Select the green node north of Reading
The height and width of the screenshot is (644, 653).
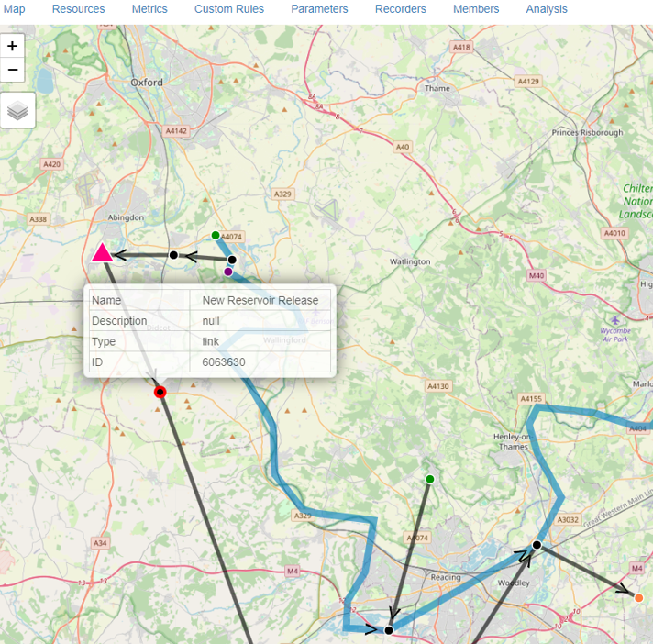pos(429,479)
